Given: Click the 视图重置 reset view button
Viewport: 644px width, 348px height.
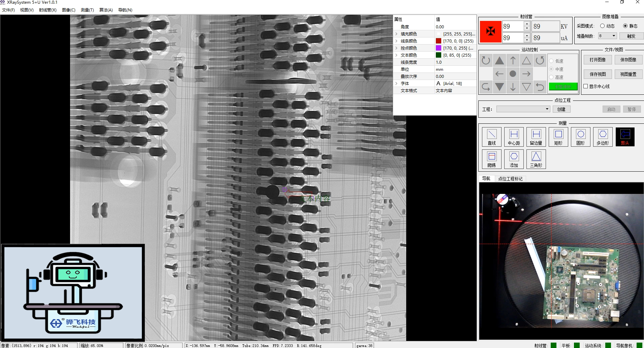Looking at the screenshot, I should [x=629, y=74].
